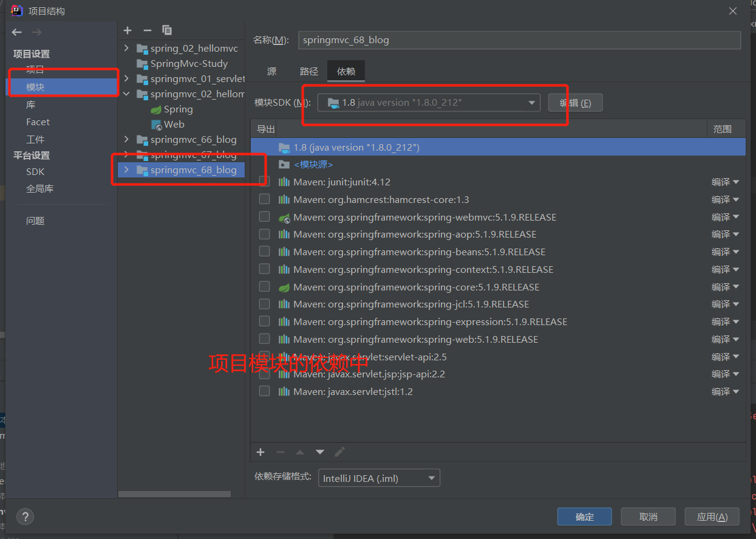756x539 pixels.
Task: Move the dependency down with the arrow
Action: coord(319,452)
